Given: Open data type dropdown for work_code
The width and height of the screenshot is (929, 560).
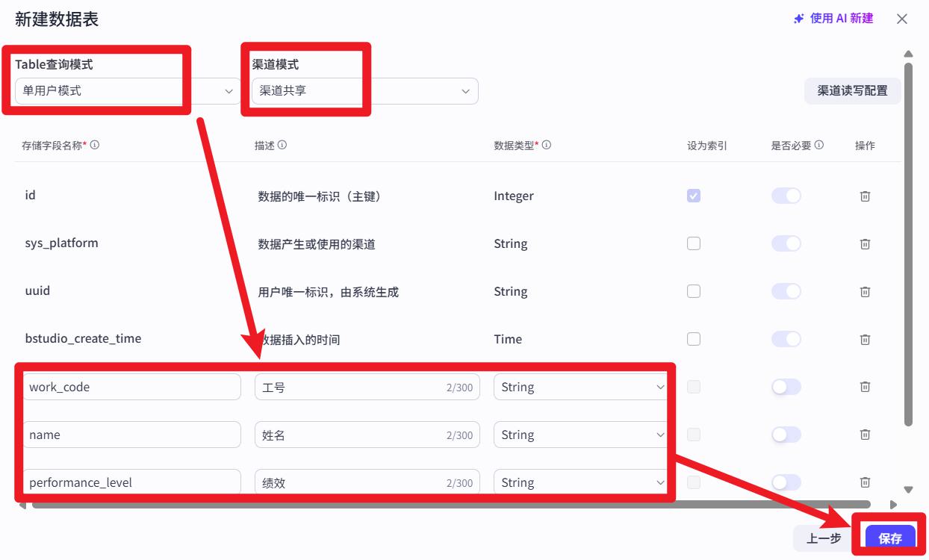Looking at the screenshot, I should pyautogui.click(x=580, y=387).
